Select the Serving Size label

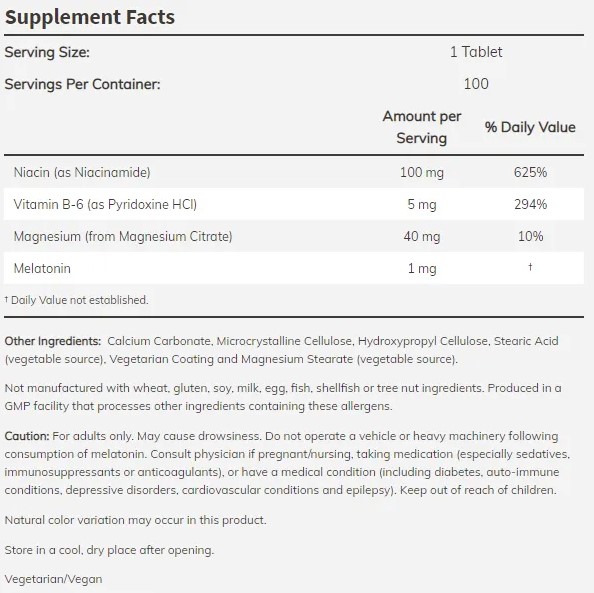pyautogui.click(x=47, y=52)
